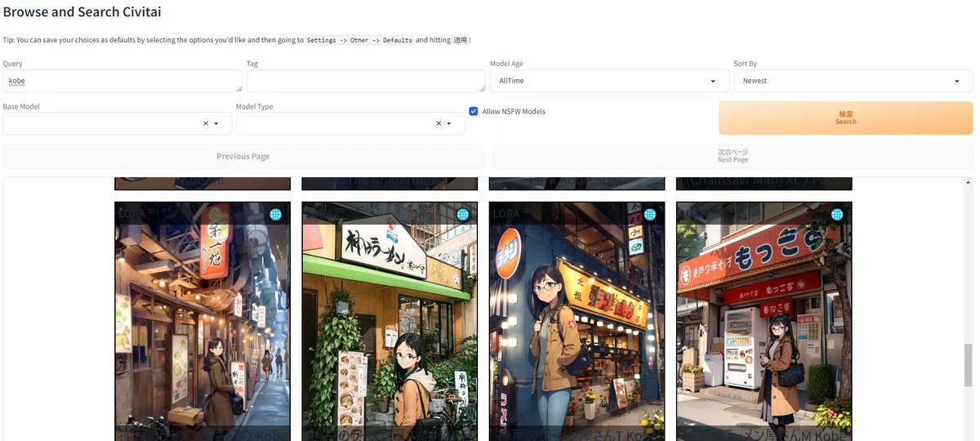The width and height of the screenshot is (980, 441).
Task: Go to Previous Page
Action: [243, 156]
